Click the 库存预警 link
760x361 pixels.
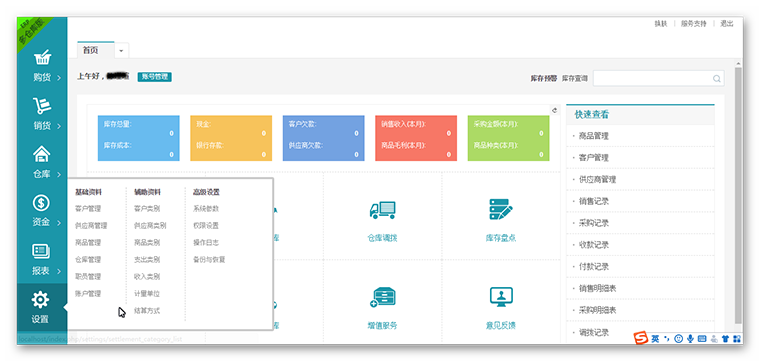(x=544, y=78)
